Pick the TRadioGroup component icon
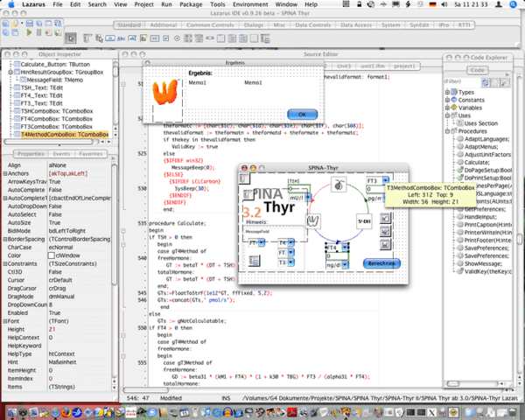This screenshot has width=525, height=420. tap(232, 38)
